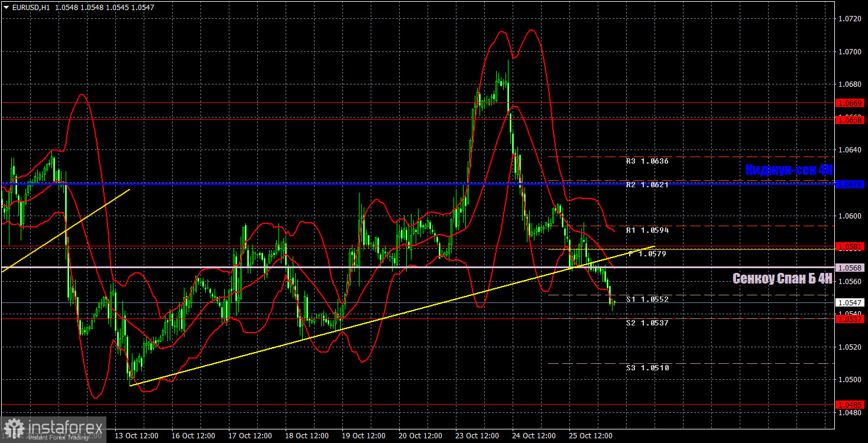Select the S3 1.0510 support label
Screen dimensions: 868x443
coord(647,368)
